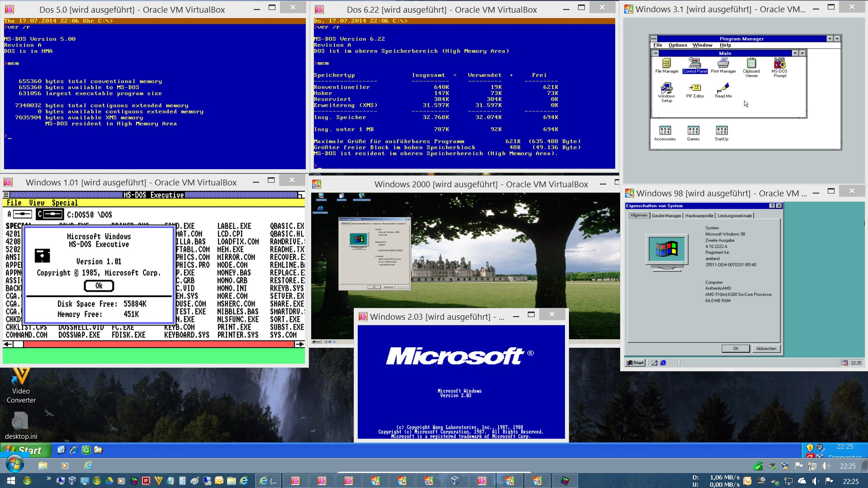Select MEM.EXE in the file list

(x=230, y=250)
